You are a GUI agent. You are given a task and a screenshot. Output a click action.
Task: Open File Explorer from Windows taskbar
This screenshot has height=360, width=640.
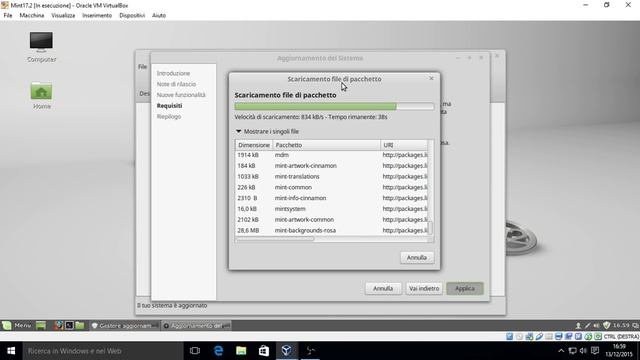[241, 351]
